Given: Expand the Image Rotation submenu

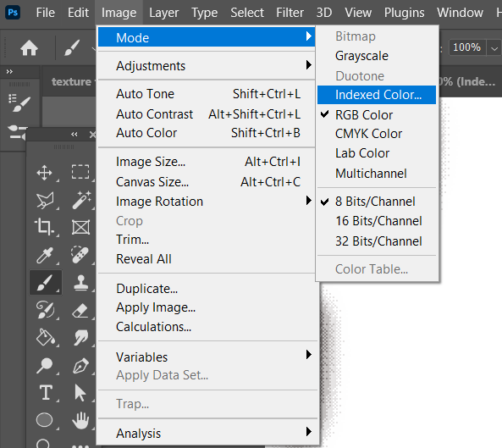Looking at the screenshot, I should pos(207,202).
